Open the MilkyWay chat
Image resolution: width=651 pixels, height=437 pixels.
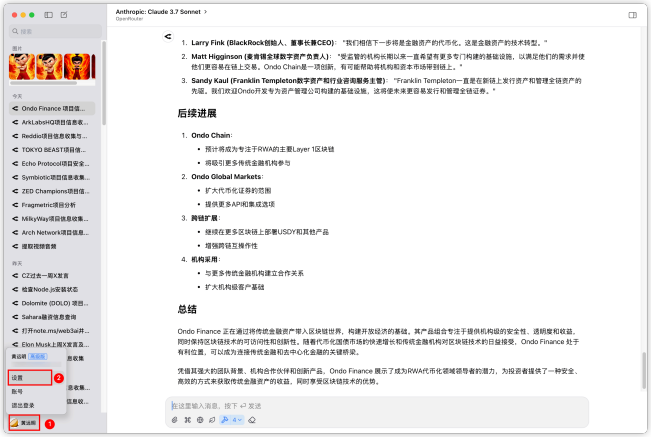point(52,219)
